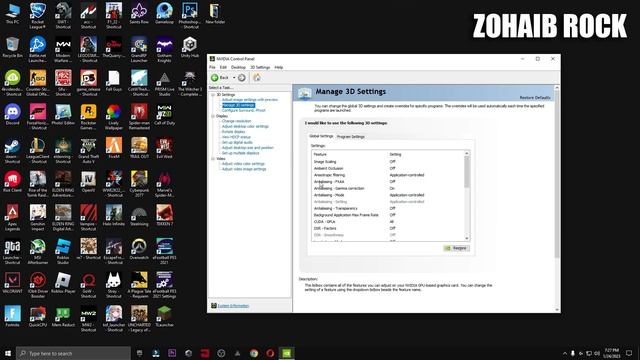
Task: Launch Photoshop shortcut on desktop
Action: (x=190, y=16)
